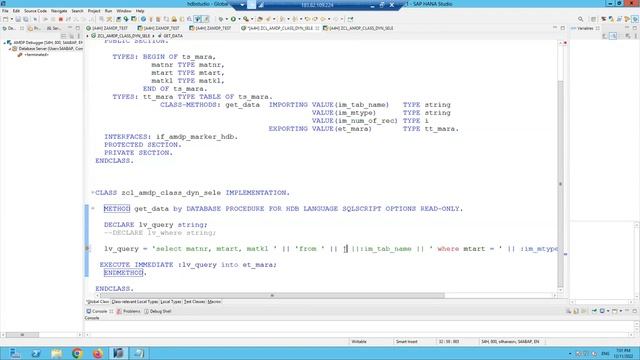
Task: Click the Writable status bar field
Action: 359,342
